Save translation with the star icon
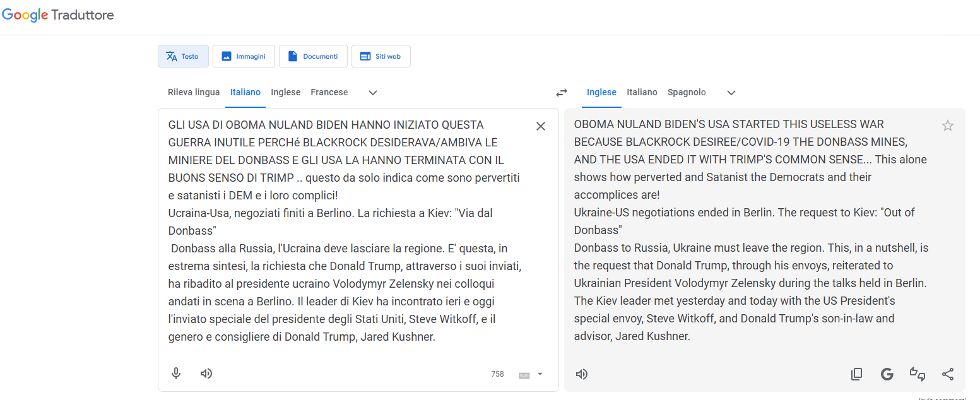980x400 pixels. [x=947, y=126]
